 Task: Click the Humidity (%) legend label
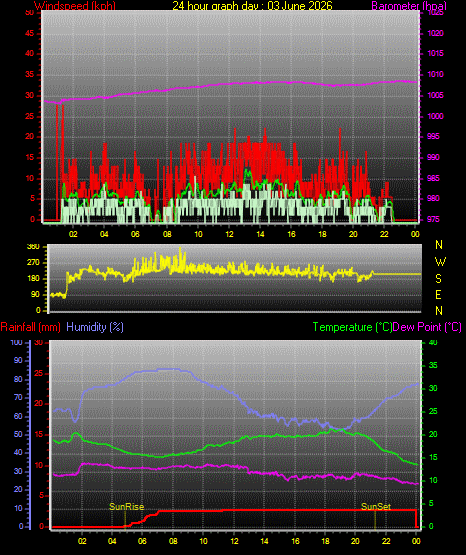coord(95,327)
